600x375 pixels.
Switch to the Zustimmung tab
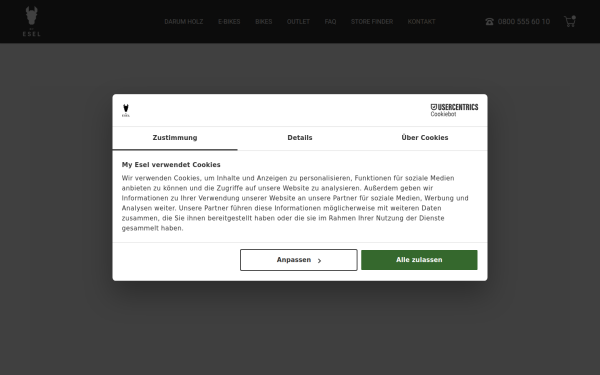click(x=175, y=138)
